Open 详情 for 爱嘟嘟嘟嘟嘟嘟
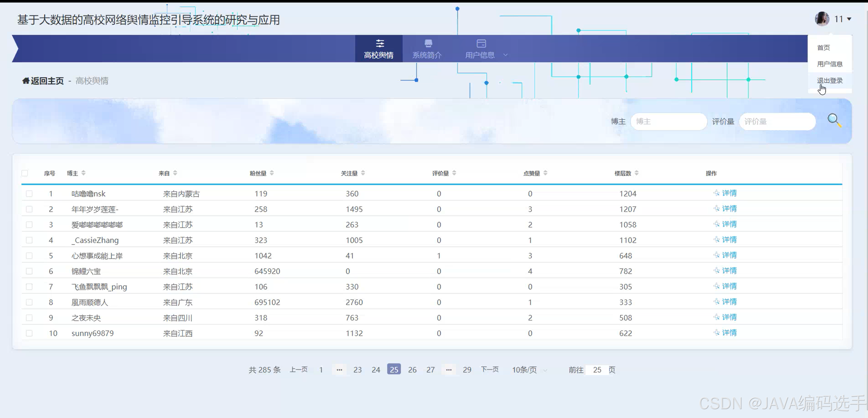Screen dimensions: 868x418 click(x=725, y=224)
